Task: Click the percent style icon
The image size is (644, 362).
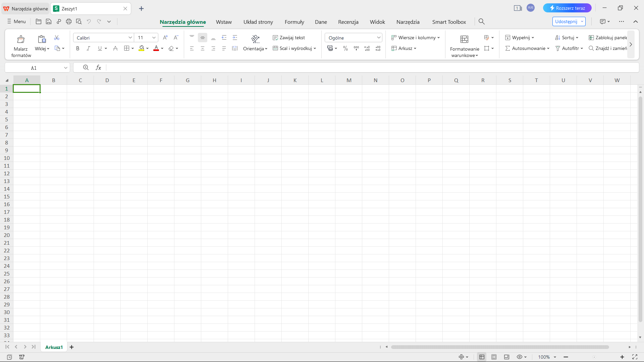Action: pos(345,48)
